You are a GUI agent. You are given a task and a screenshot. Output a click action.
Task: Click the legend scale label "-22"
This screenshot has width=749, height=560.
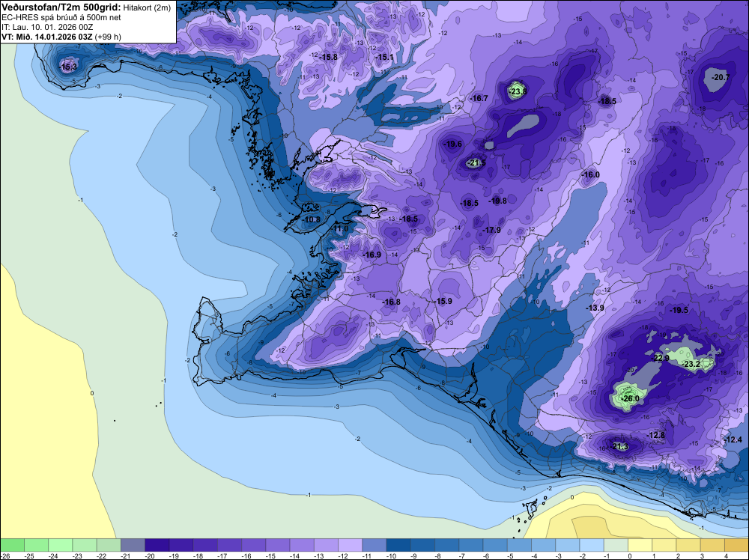point(102,556)
